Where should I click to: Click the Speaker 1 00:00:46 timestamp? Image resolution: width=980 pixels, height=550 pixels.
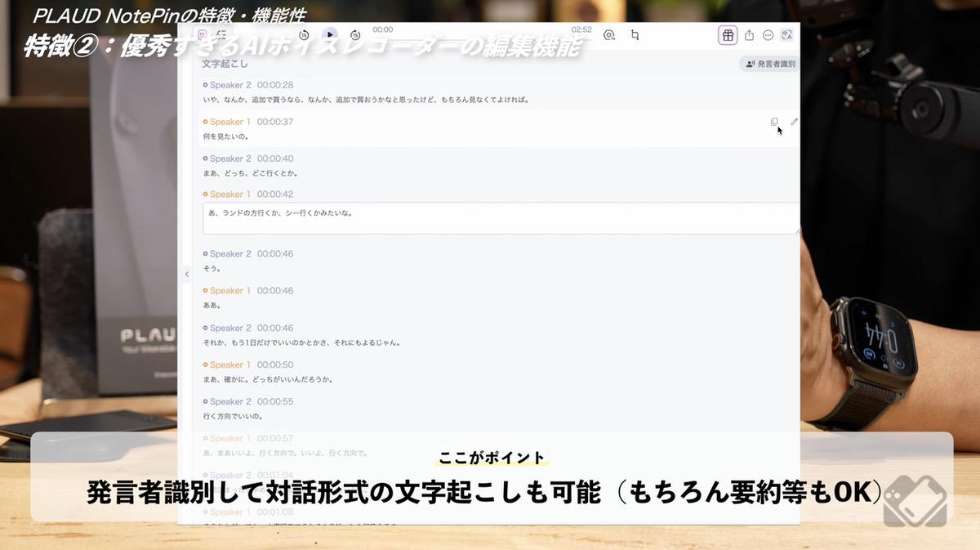(x=275, y=291)
